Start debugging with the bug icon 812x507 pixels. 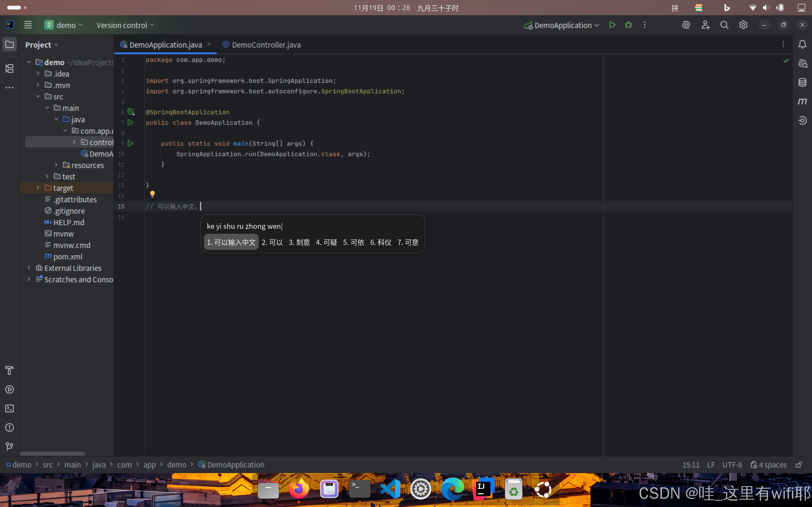pos(628,25)
